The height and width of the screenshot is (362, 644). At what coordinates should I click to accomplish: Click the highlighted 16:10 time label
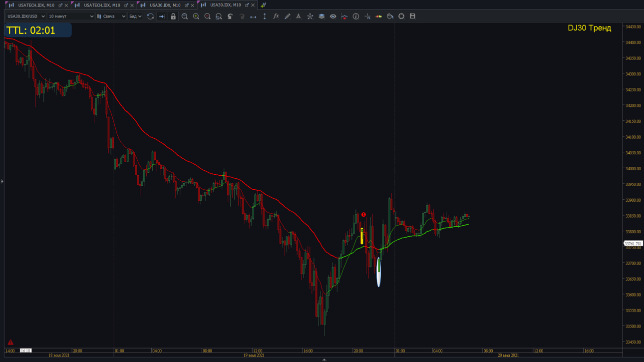(x=25, y=351)
